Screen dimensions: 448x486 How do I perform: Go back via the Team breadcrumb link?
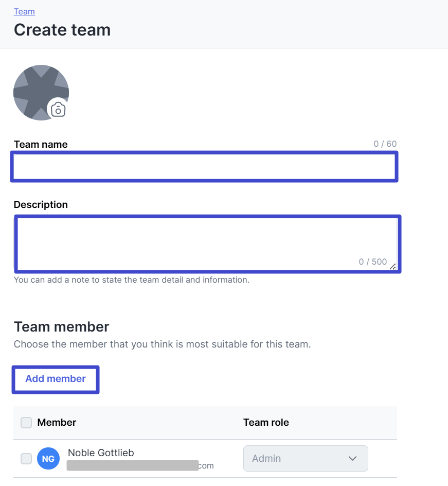[x=24, y=11]
